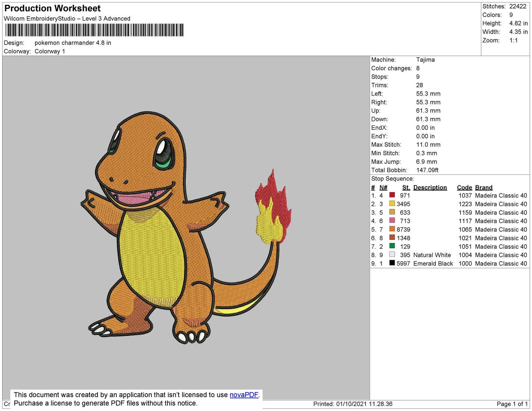
Task: Click the max jump value '6.9 mm'
Action: point(426,162)
